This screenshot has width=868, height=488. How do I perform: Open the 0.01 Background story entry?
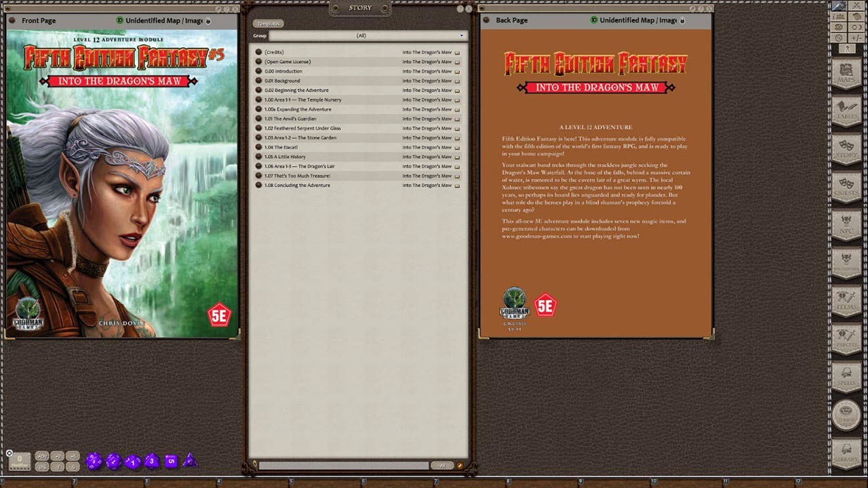pyautogui.click(x=357, y=81)
